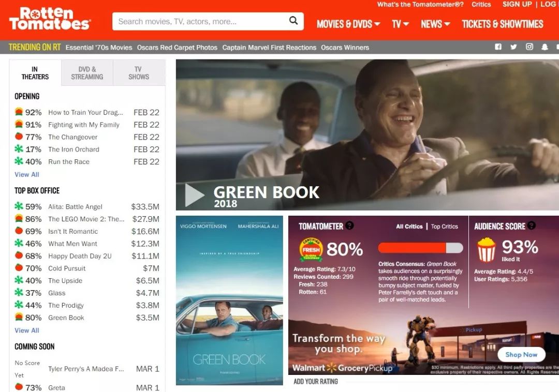559x392 pixels.
Task: Open Fighting with My Family
Action: click(84, 125)
